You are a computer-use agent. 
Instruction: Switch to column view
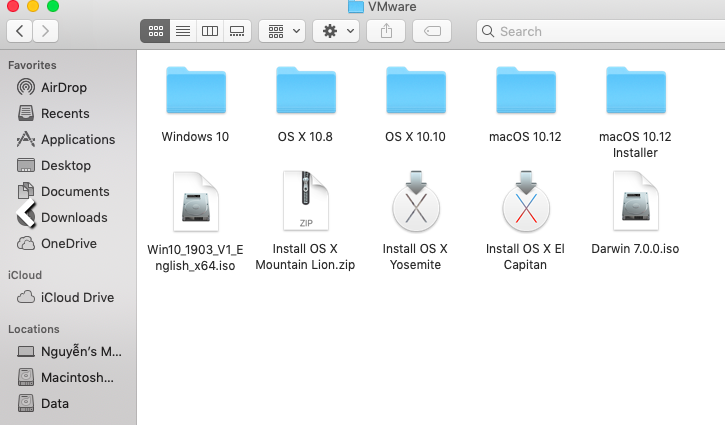[210, 31]
